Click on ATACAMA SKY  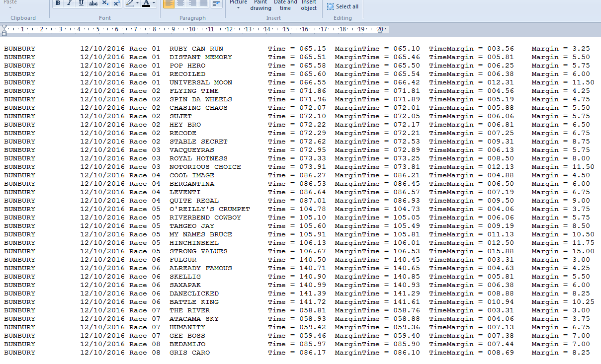(194, 319)
